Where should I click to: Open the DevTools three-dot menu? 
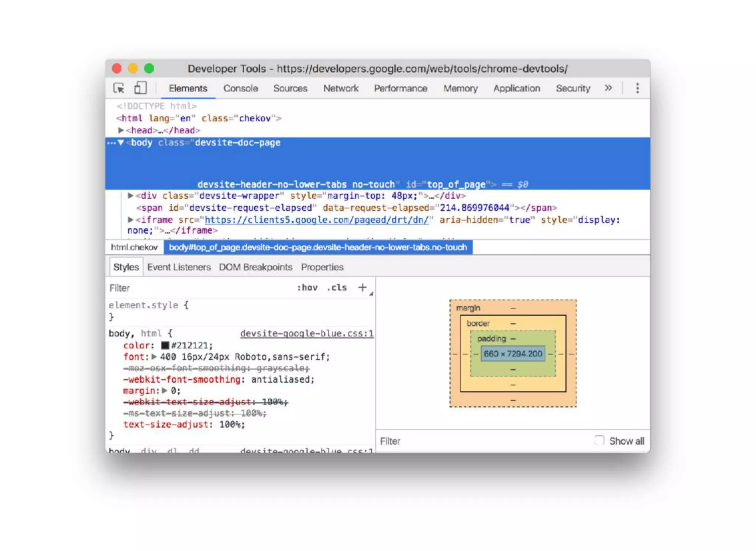pyautogui.click(x=638, y=88)
